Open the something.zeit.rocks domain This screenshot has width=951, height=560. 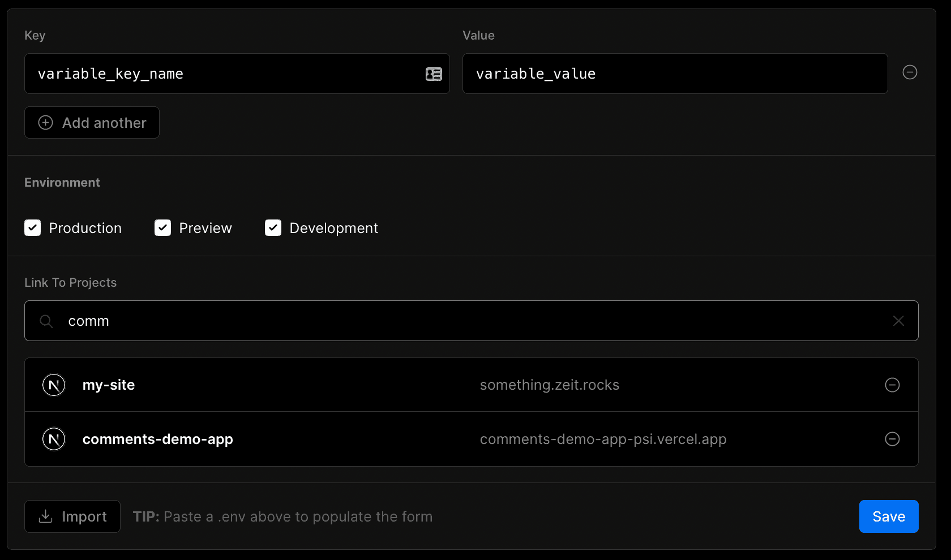pyautogui.click(x=549, y=385)
